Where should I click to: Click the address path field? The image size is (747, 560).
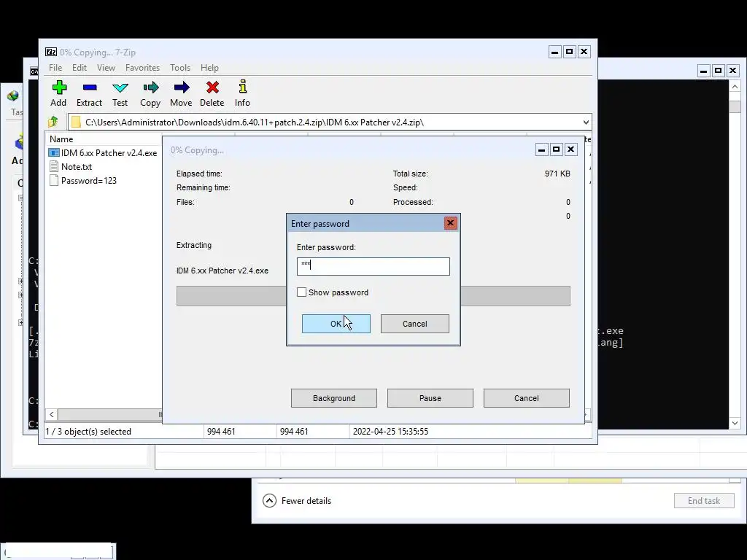[x=330, y=122]
